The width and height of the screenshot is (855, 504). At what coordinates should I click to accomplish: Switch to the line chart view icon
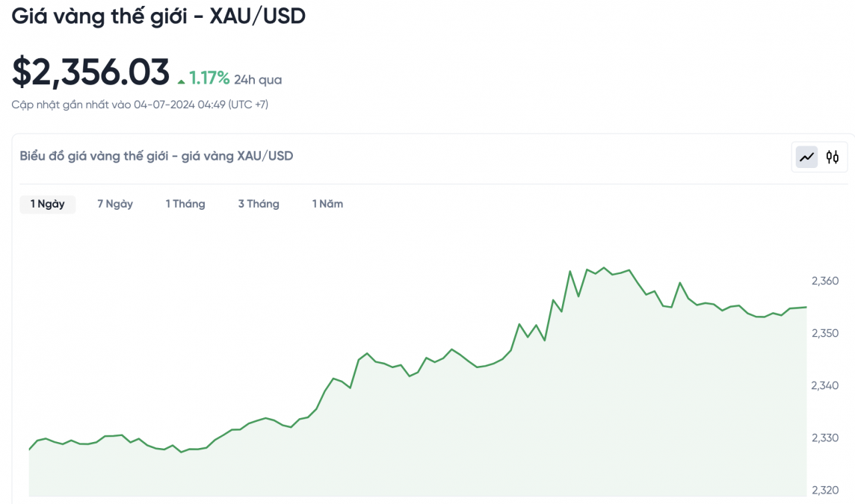click(x=806, y=157)
